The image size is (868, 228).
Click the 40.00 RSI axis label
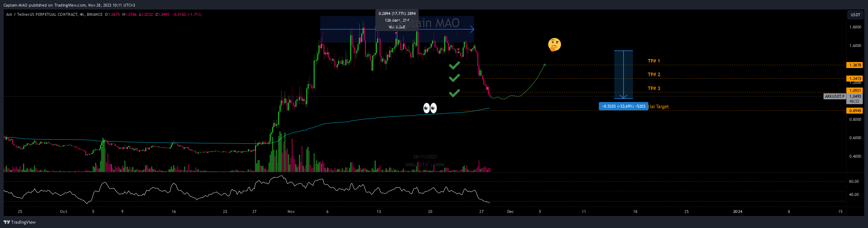[854, 195]
